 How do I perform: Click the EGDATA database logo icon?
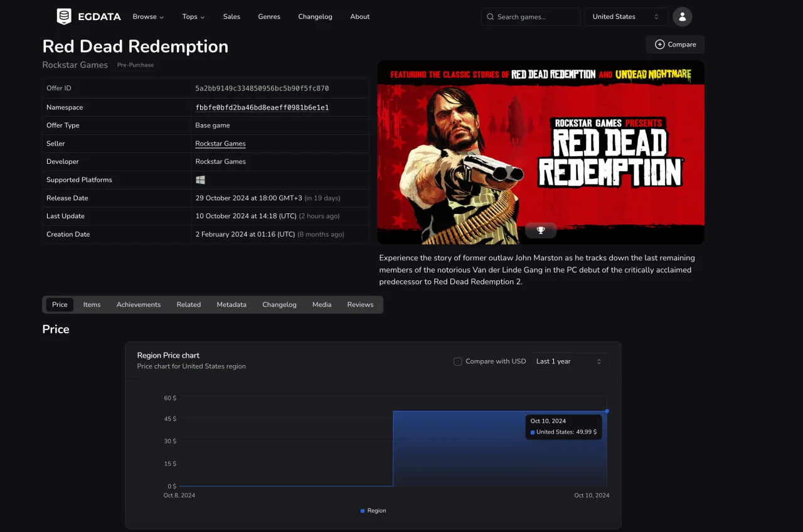point(64,17)
